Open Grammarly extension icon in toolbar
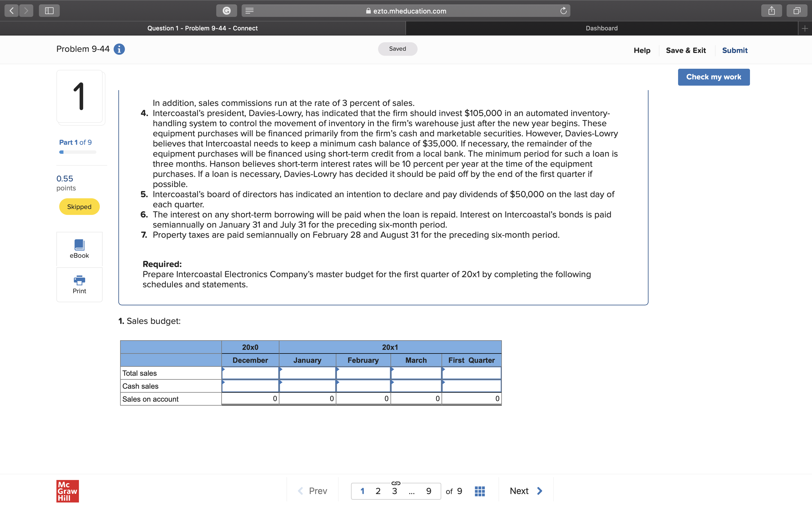 pos(226,11)
